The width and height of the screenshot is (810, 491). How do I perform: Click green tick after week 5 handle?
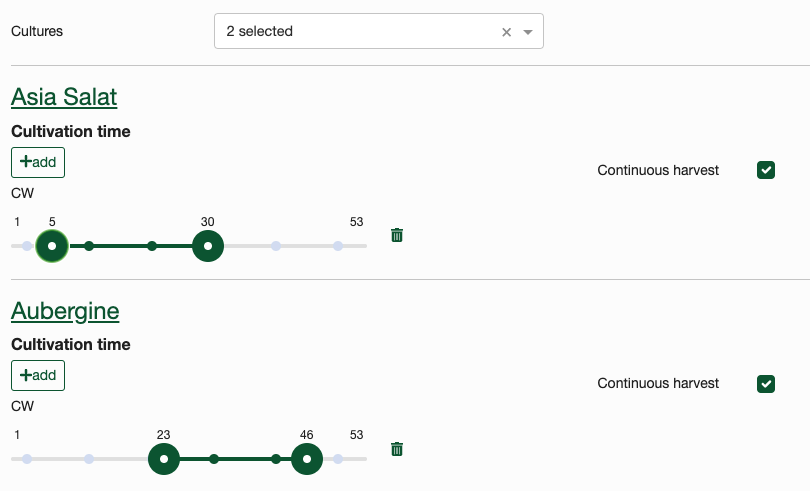point(89,246)
